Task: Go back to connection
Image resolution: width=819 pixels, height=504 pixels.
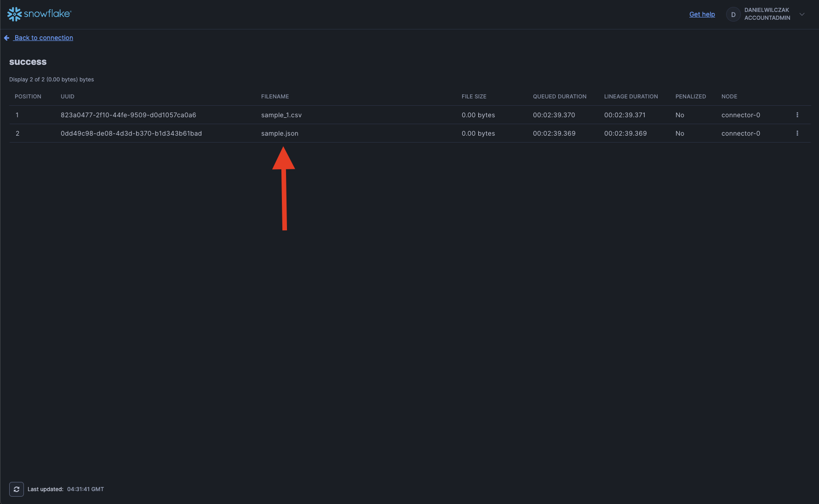Action: (x=44, y=38)
